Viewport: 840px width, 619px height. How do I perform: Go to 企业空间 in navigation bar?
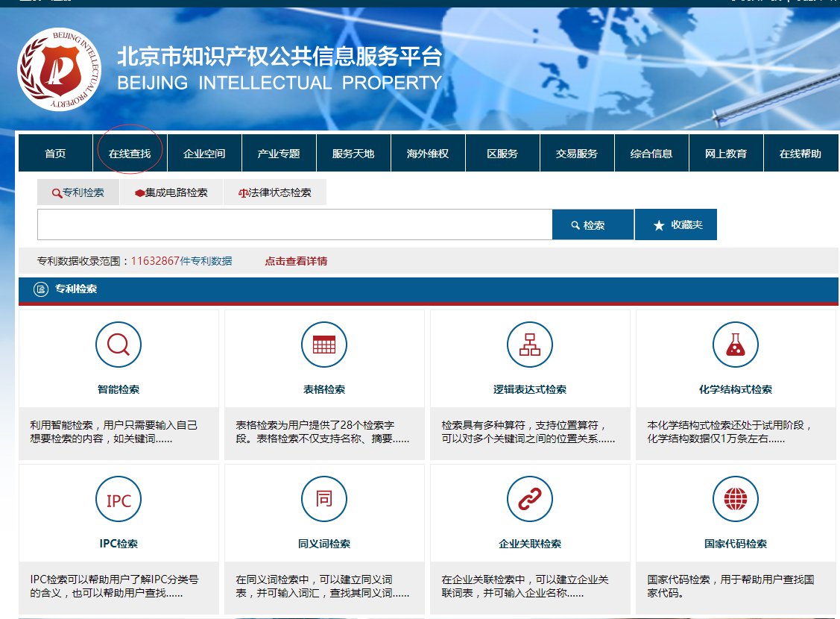pyautogui.click(x=204, y=154)
